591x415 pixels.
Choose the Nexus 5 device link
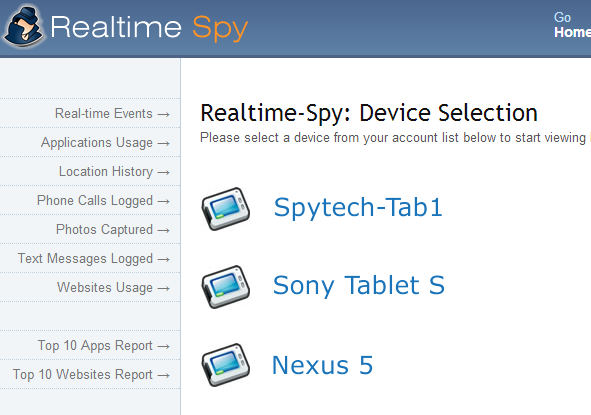[322, 365]
